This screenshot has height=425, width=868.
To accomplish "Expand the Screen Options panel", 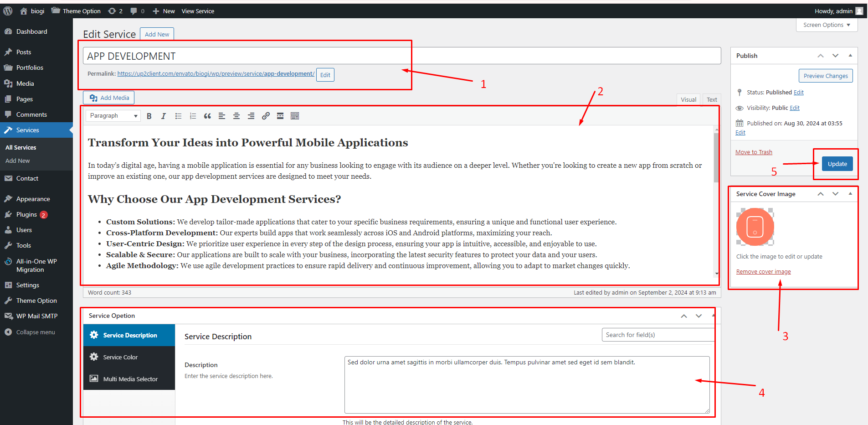I will [827, 25].
